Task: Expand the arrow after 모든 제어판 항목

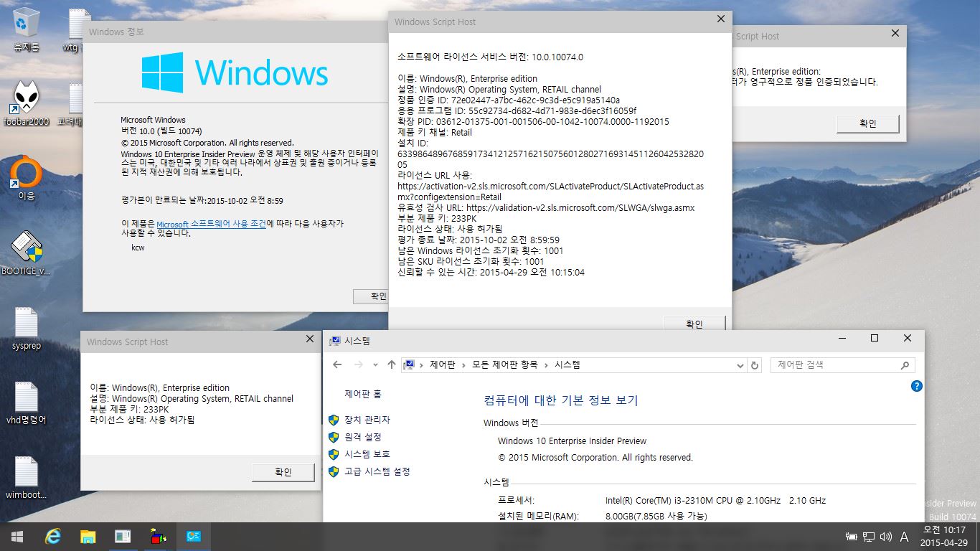Action: click(546, 365)
